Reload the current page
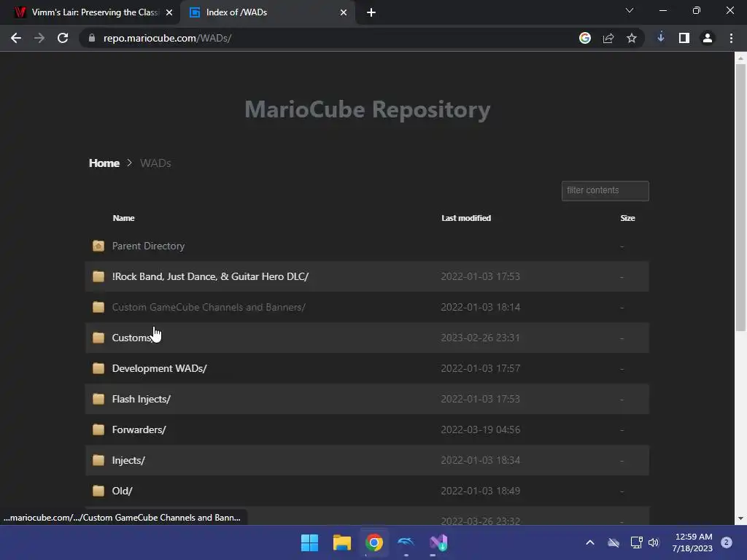747x560 pixels. pos(63,38)
